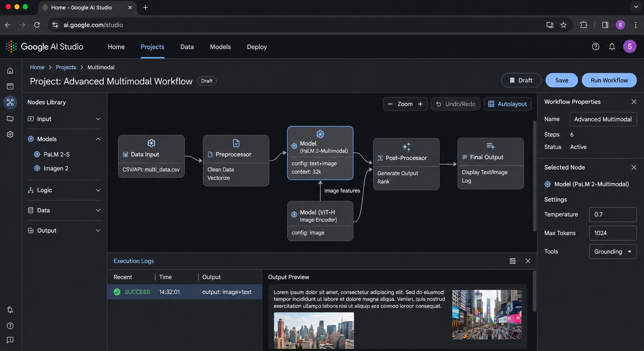Screen dimensions: 644x351
Task: Click the document icon on Preprocessor node
Action: point(236,143)
